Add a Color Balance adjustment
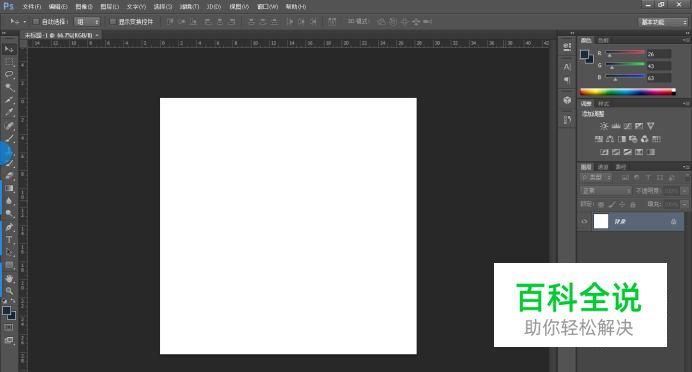Viewport: 692px width, 372px height. pos(610,139)
